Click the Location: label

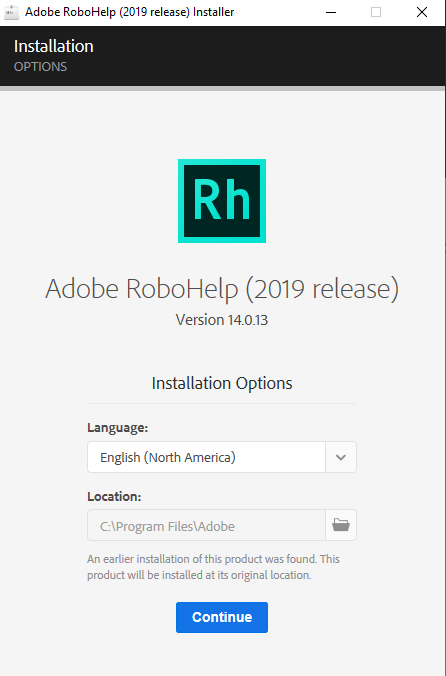point(114,496)
